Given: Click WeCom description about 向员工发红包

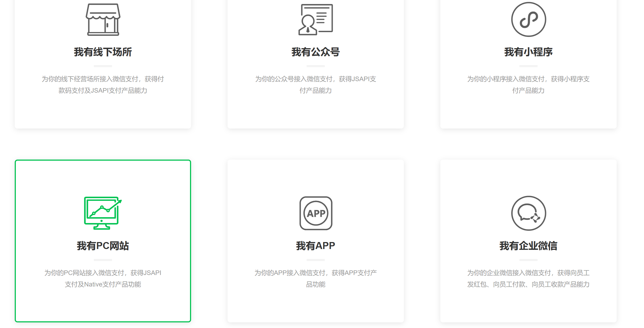Looking at the screenshot, I should pyautogui.click(x=528, y=278).
